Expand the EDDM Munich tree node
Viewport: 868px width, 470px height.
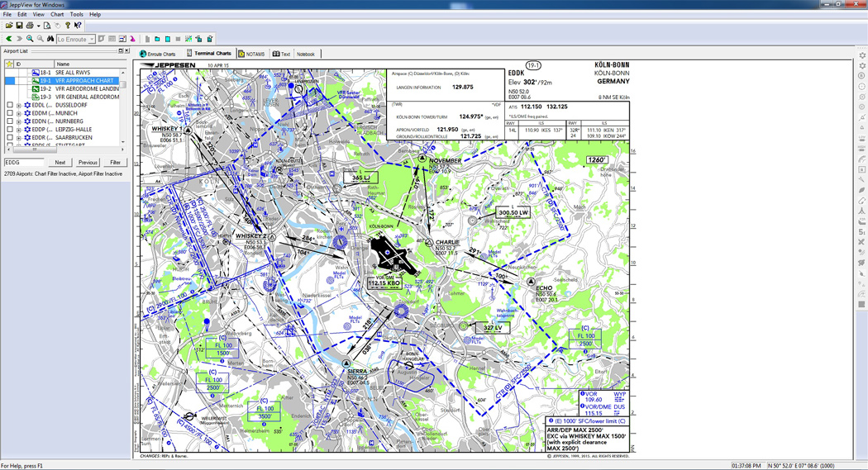(19, 114)
